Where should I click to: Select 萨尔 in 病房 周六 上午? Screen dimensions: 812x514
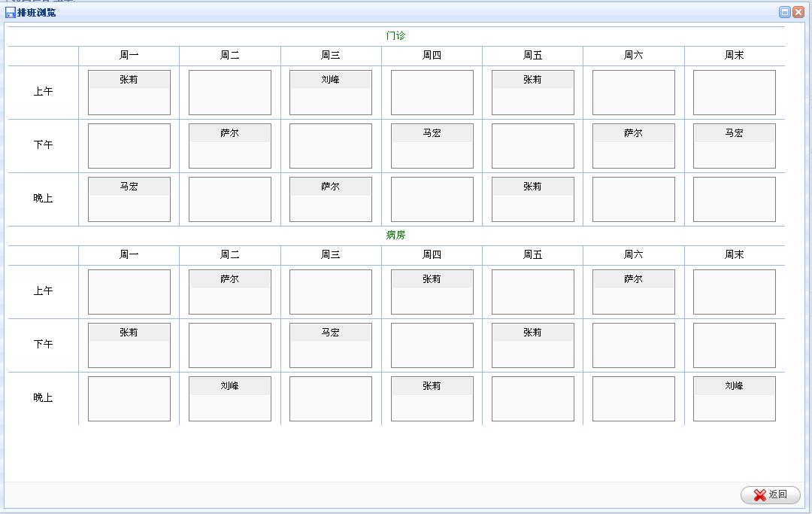[633, 278]
